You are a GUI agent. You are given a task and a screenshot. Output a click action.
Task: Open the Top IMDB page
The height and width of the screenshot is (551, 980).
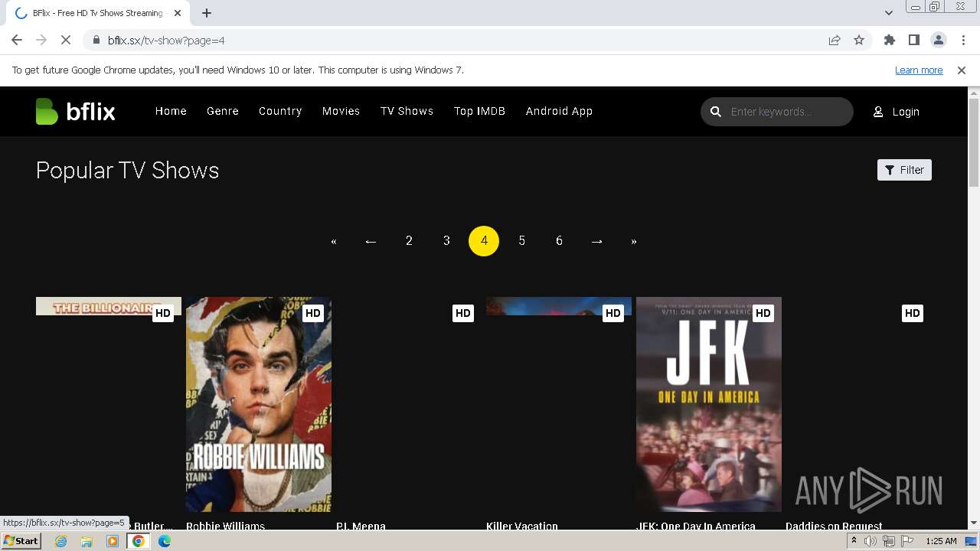pos(479,111)
